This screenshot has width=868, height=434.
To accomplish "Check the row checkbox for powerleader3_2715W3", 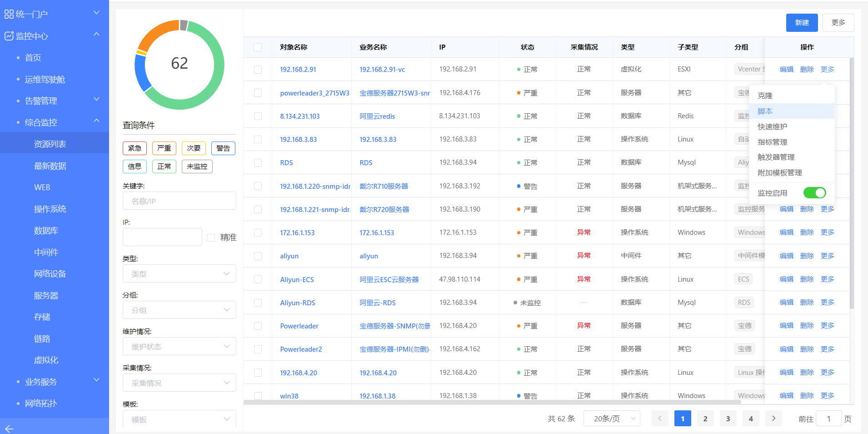I will [258, 93].
